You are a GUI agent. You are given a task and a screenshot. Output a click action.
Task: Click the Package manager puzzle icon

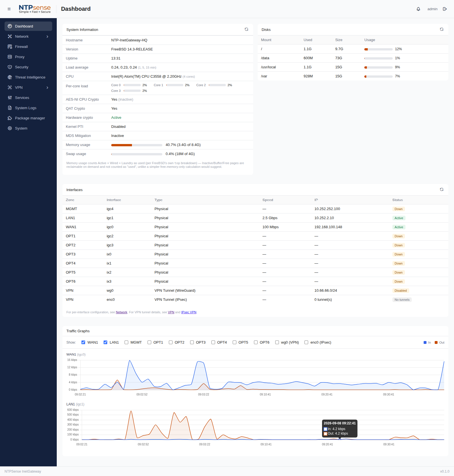10,118
